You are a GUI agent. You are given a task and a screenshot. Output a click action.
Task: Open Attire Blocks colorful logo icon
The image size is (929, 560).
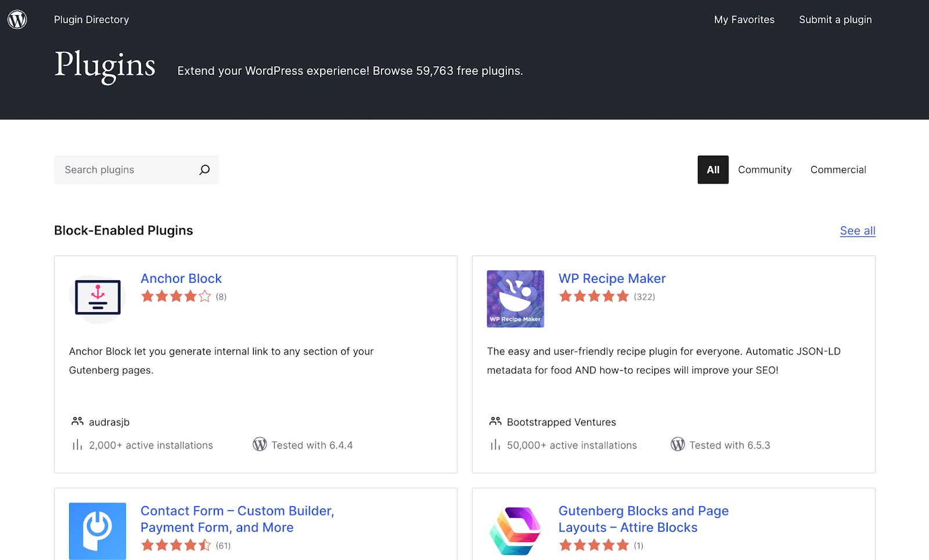516,531
